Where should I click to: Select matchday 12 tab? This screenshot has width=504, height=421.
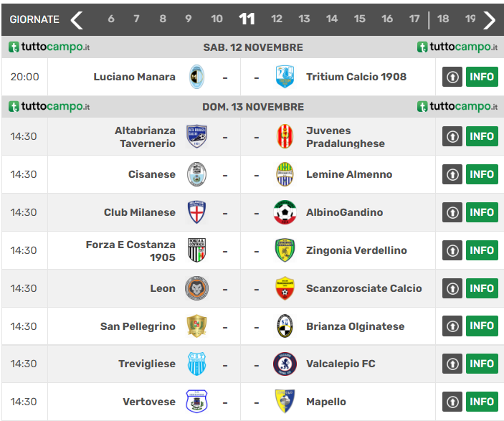(x=277, y=19)
